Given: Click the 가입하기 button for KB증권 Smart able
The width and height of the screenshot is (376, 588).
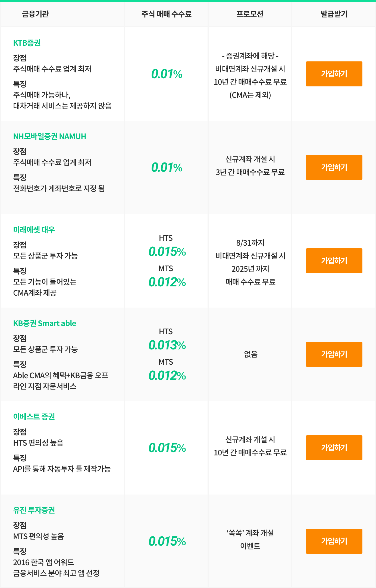Looking at the screenshot, I should tap(334, 354).
